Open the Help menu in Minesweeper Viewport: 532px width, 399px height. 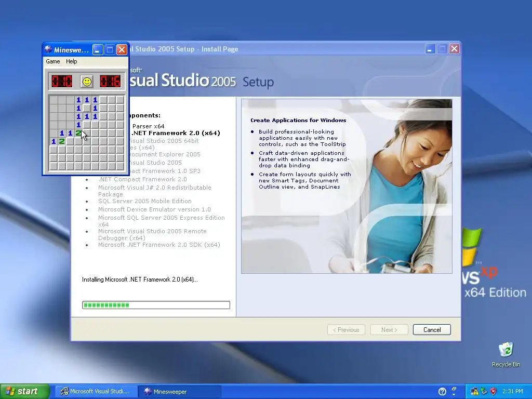[71, 61]
